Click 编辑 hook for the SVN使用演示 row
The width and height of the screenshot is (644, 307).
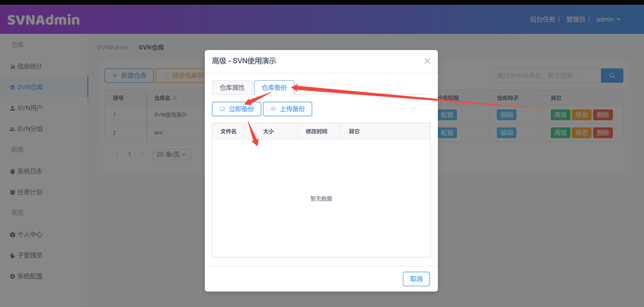(506, 115)
